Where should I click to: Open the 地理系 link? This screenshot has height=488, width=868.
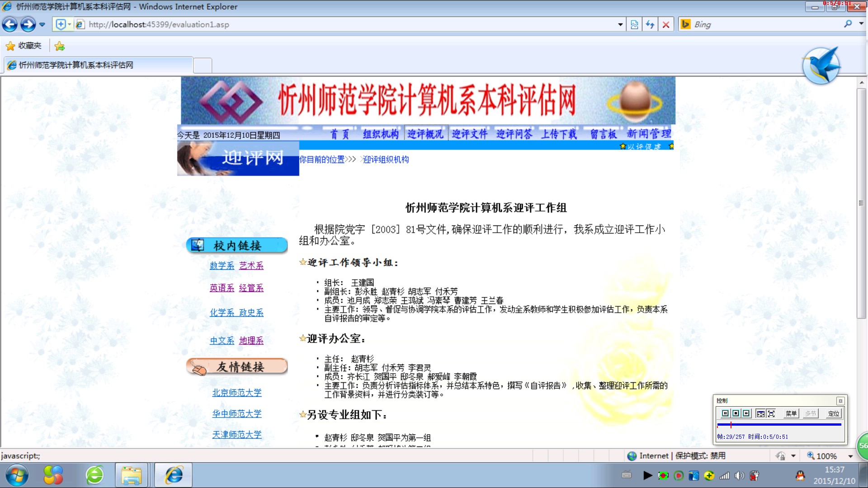coord(251,340)
